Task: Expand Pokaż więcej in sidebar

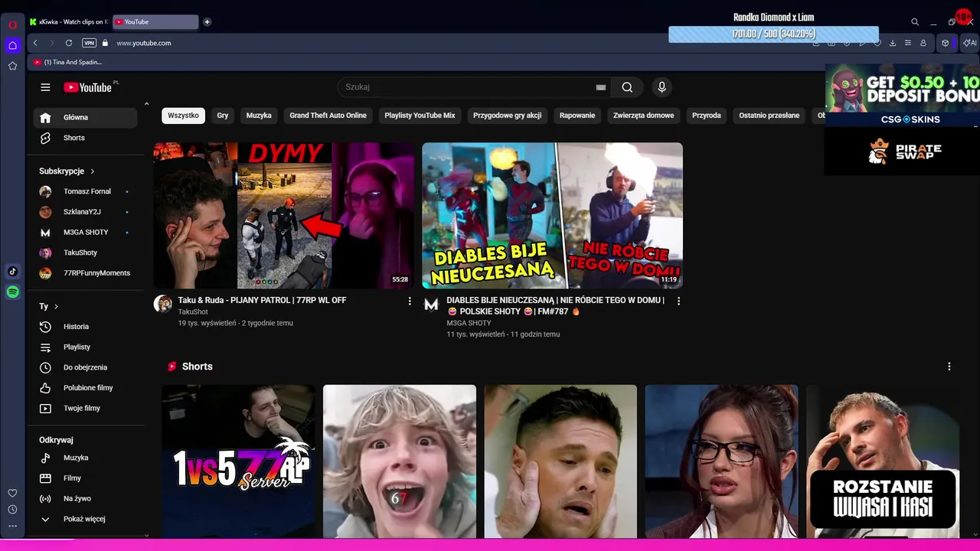Action: (85, 519)
